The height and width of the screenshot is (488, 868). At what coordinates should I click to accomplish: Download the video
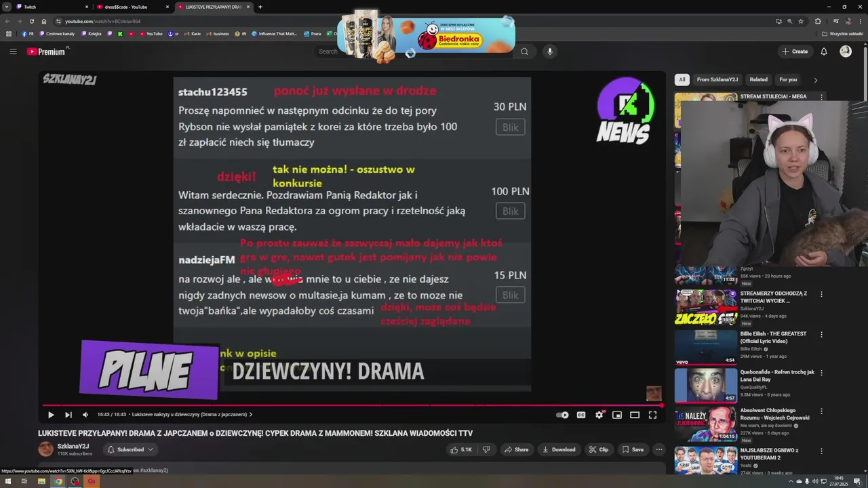click(559, 449)
